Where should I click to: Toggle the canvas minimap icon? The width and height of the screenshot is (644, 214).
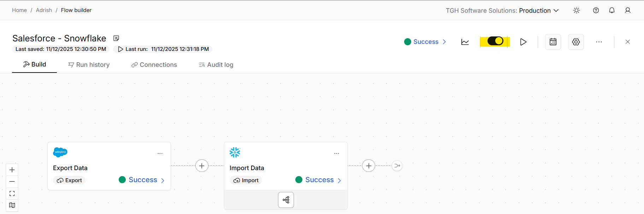[12, 205]
